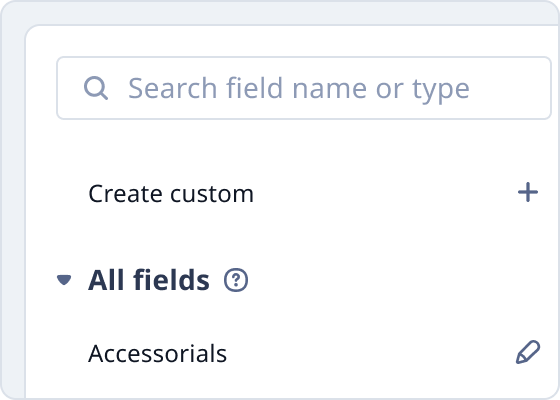
Task: Edit Accessorials using the pencil icon
Action: click(528, 352)
